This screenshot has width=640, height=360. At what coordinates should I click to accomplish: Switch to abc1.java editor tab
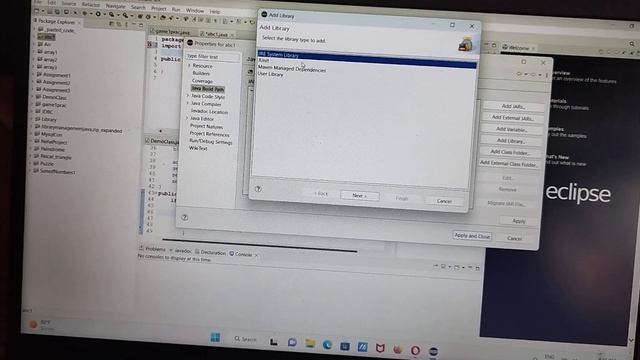[x=216, y=34]
